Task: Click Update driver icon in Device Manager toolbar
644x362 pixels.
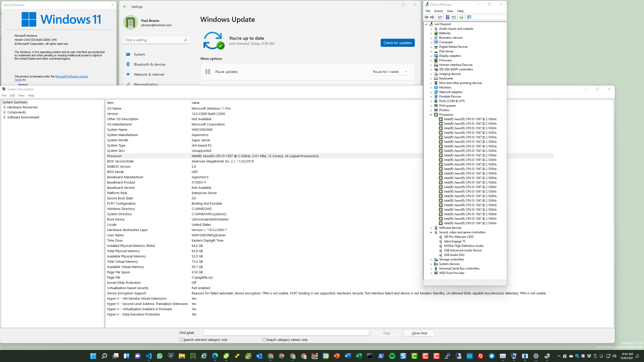Action: click(x=461, y=17)
